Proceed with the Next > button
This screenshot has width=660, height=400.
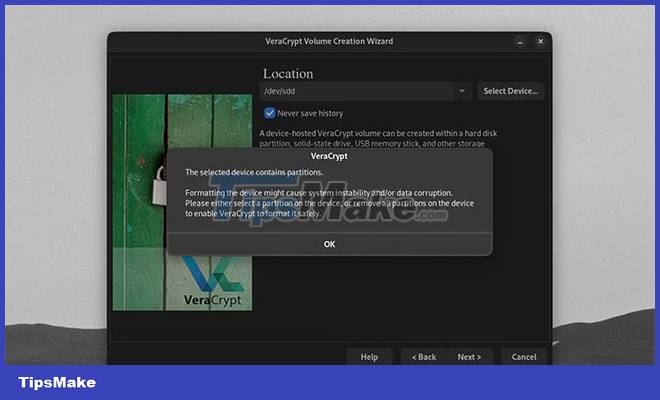469,357
